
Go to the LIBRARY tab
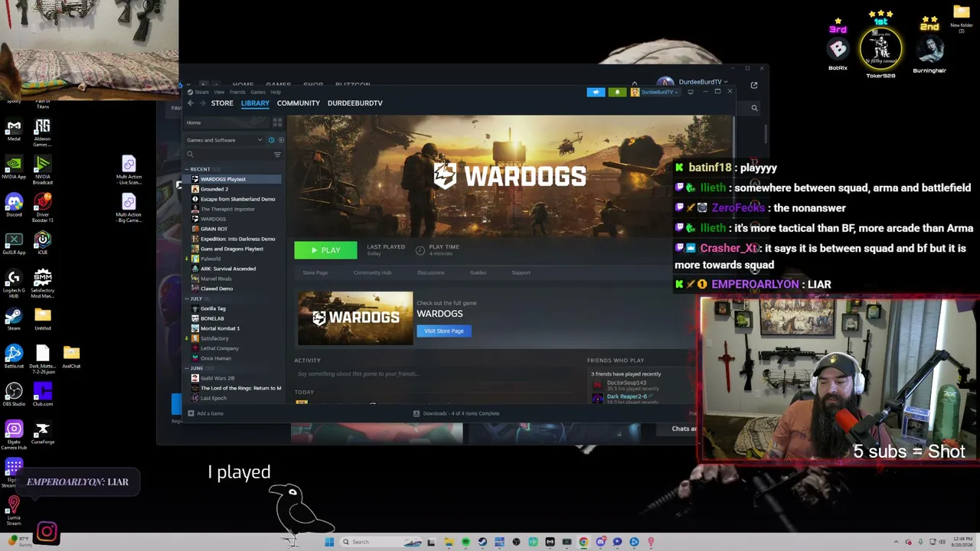(x=255, y=103)
